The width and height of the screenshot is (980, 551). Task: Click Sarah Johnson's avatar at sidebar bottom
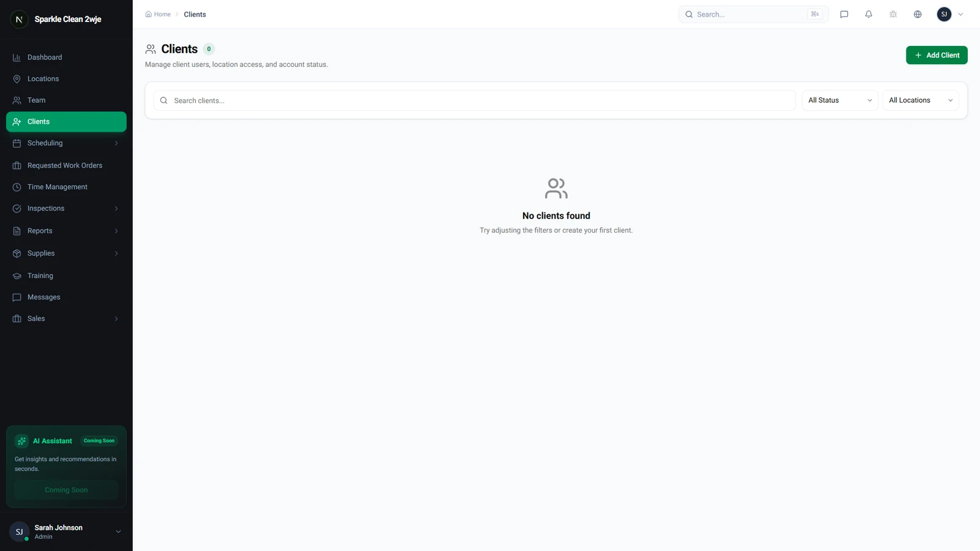point(19,532)
